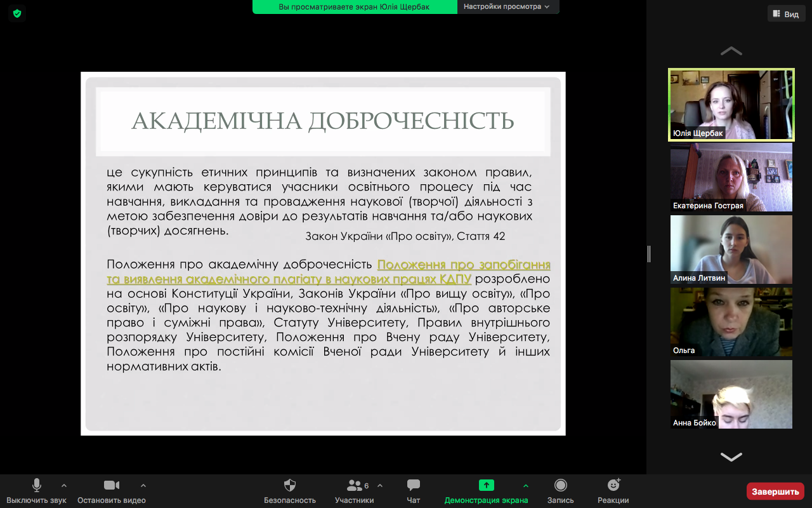The width and height of the screenshot is (812, 508).
Task: Click the green screen-sharing status banner
Action: point(355,7)
